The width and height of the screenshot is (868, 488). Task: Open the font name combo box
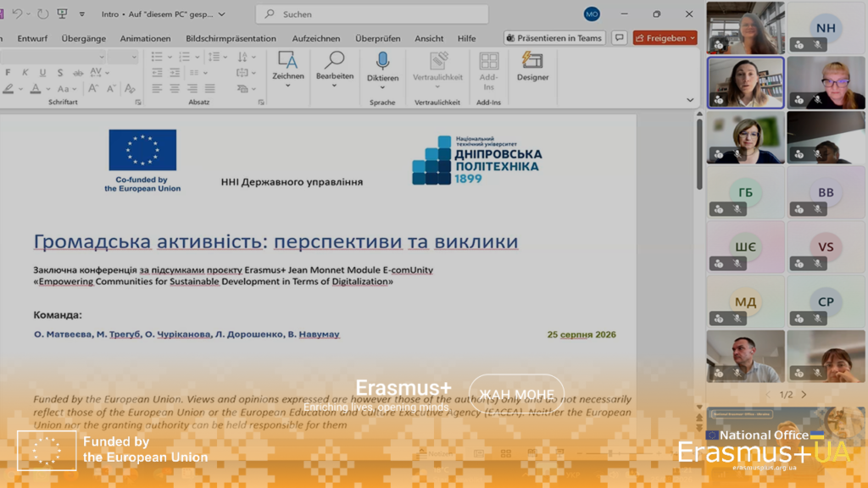pos(53,57)
